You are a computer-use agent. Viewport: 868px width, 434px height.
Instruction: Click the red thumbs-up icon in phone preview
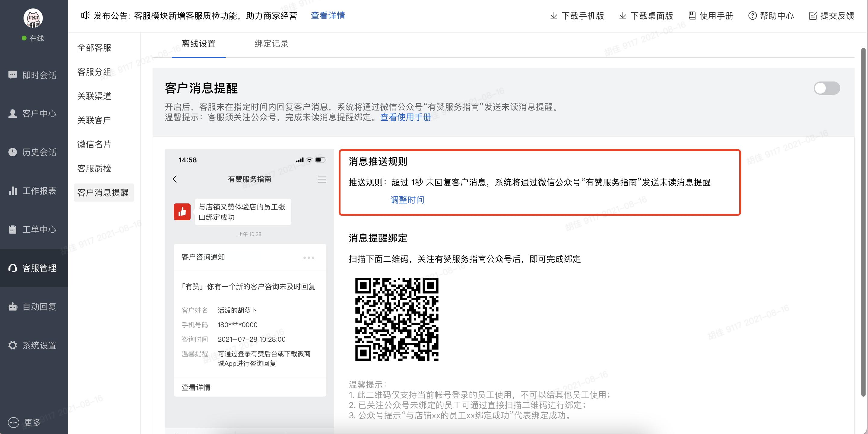pos(182,212)
